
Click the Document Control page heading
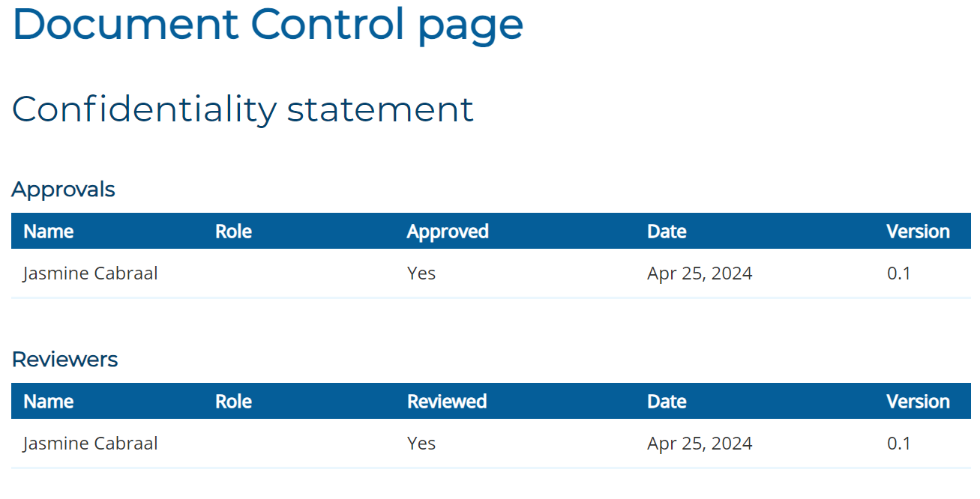[267, 24]
